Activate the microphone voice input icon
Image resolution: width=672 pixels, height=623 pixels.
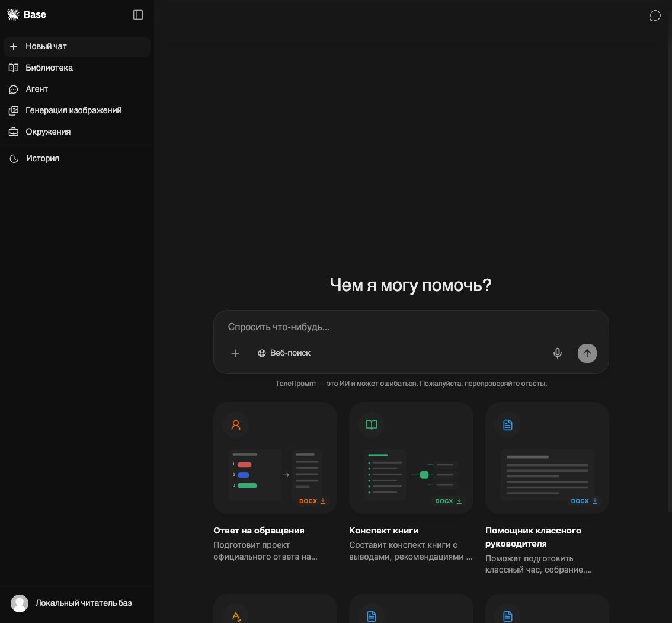(558, 353)
